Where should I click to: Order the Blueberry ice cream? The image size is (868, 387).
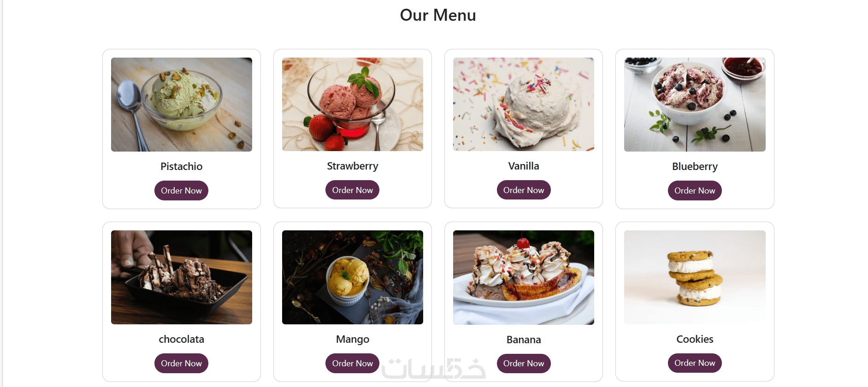(x=695, y=191)
